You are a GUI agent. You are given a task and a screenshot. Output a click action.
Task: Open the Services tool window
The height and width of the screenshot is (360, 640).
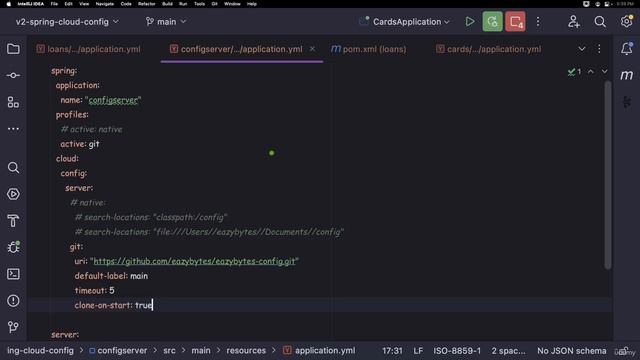(x=13, y=194)
